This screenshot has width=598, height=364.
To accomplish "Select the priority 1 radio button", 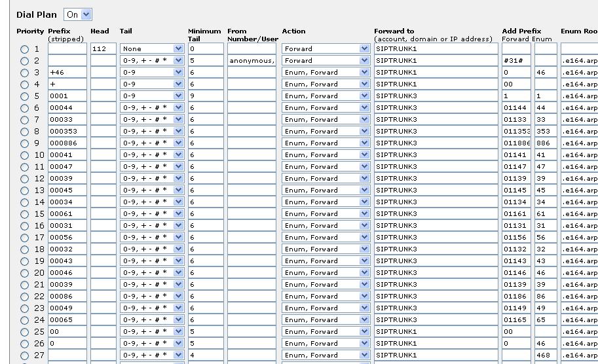I will coord(25,49).
